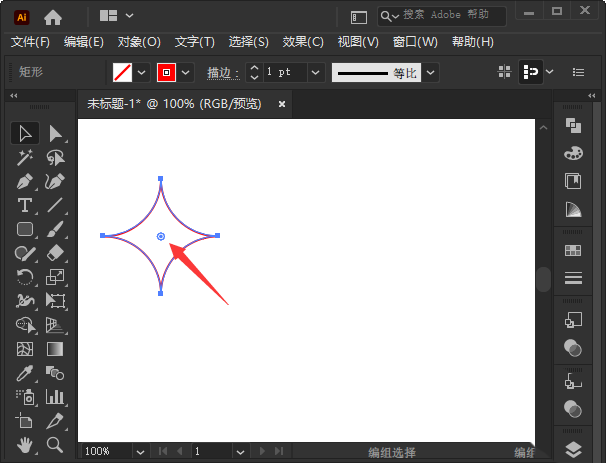Click the 描边 stroke label link

pos(222,73)
